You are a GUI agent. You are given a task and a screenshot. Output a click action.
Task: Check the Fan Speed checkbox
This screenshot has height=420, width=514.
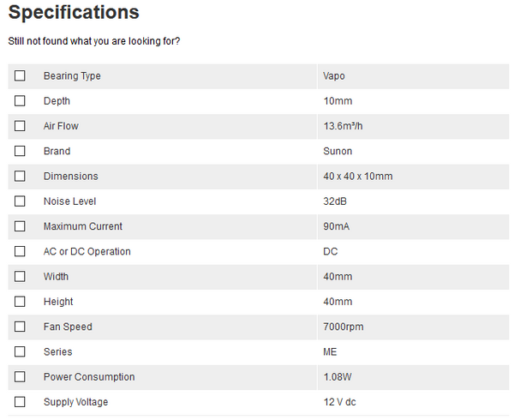click(x=20, y=327)
